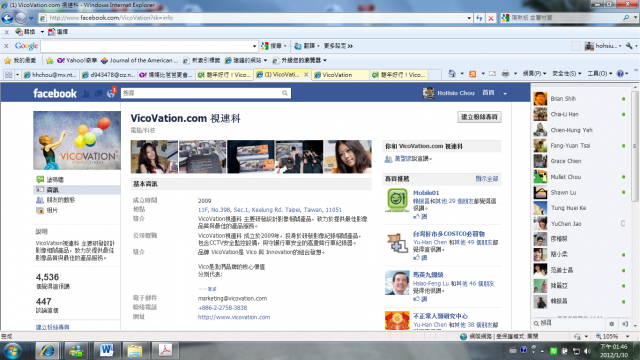Open the IE Help question mark icon
This screenshot has width=640, height=360.
620,74
